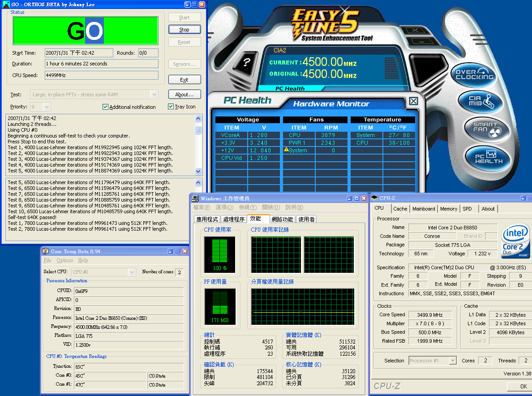This screenshot has width=532, height=396.
Task: Click the System fan warning icon
Action: point(286,150)
